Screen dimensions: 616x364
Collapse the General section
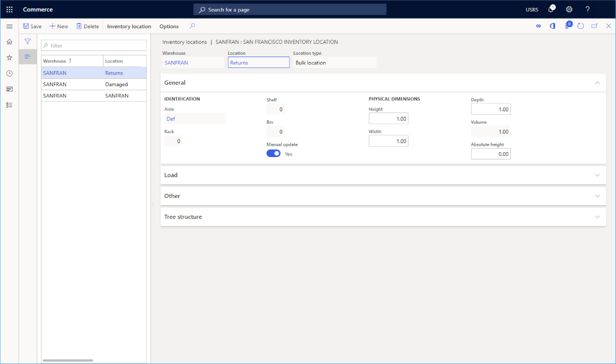pos(597,82)
